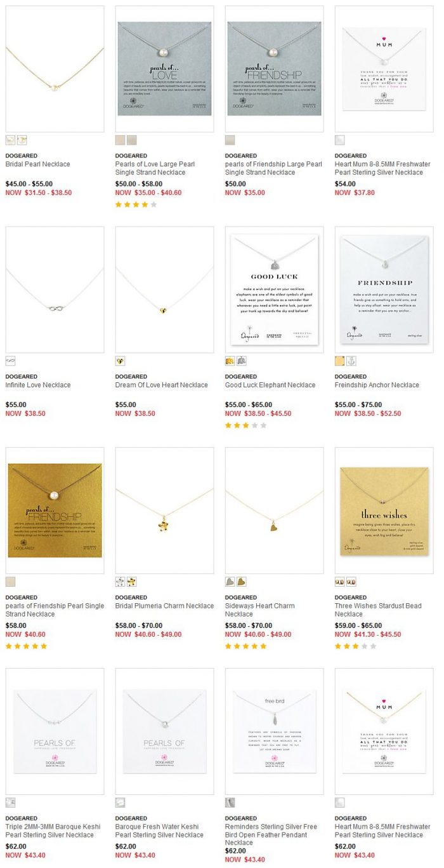Choose the gold heart swatch for Sideways Heart Charm
444x868 pixels.
242,582
